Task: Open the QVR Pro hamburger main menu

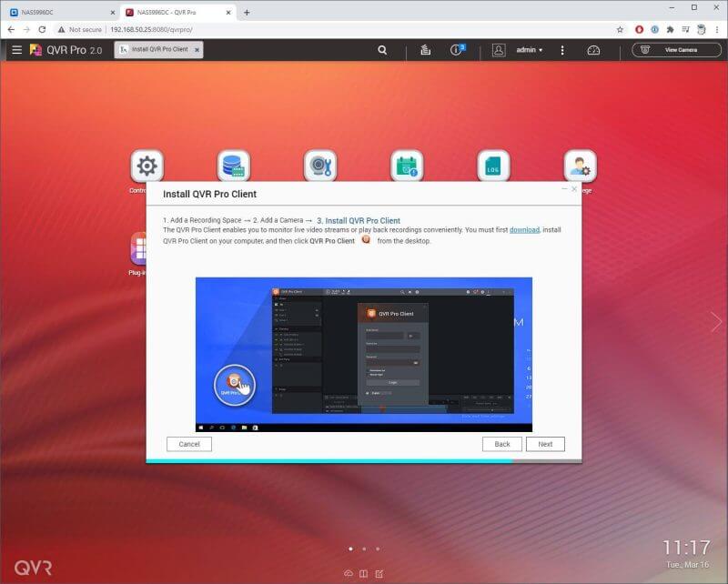Action: pyautogui.click(x=16, y=50)
